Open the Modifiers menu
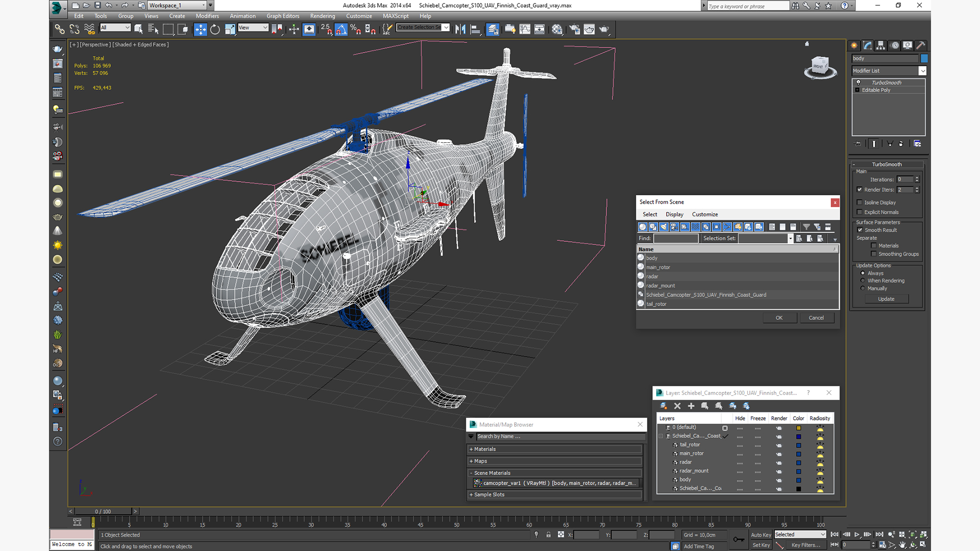 (x=207, y=16)
